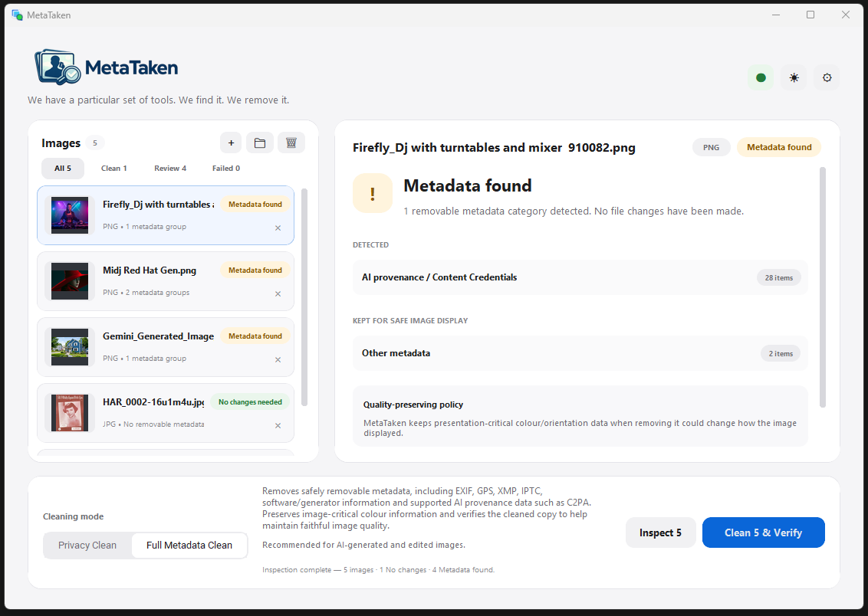Expand Other metadata row
This screenshot has height=616, width=868.
(x=580, y=353)
